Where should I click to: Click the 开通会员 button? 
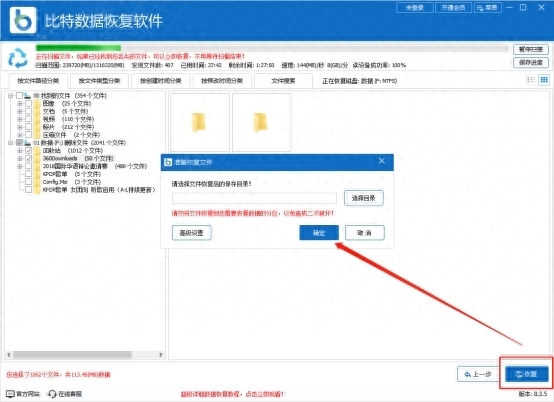tap(453, 7)
